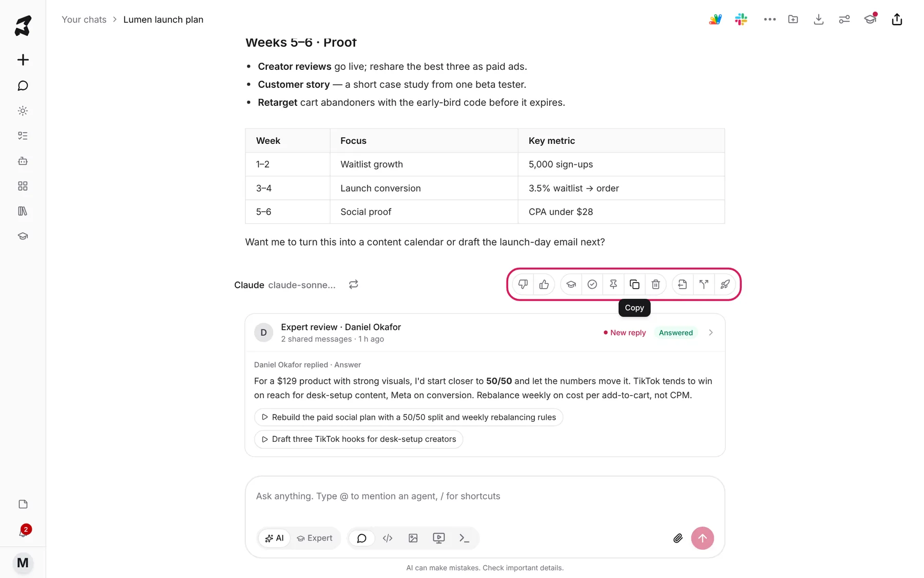Click the Copy message icon
Image resolution: width=924 pixels, height=578 pixels.
tap(634, 284)
